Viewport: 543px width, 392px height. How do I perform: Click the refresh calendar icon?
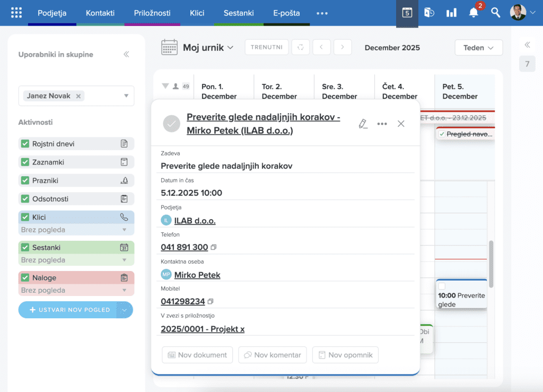(301, 47)
